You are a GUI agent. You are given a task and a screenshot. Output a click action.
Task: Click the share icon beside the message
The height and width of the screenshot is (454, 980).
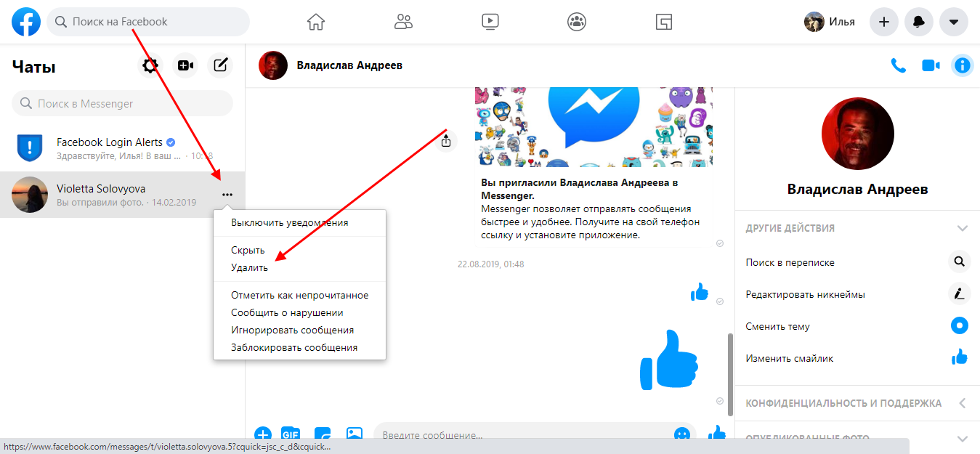click(x=446, y=141)
